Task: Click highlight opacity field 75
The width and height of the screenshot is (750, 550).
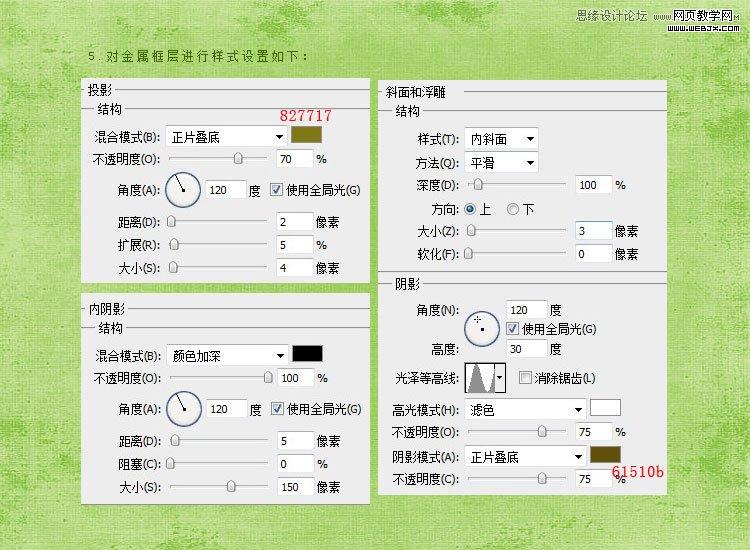Action: click(x=594, y=432)
